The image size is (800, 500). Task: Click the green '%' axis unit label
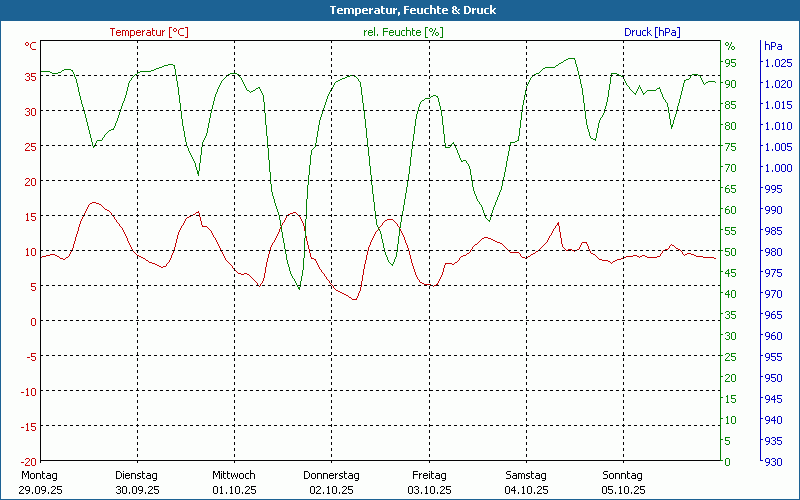[x=730, y=46]
